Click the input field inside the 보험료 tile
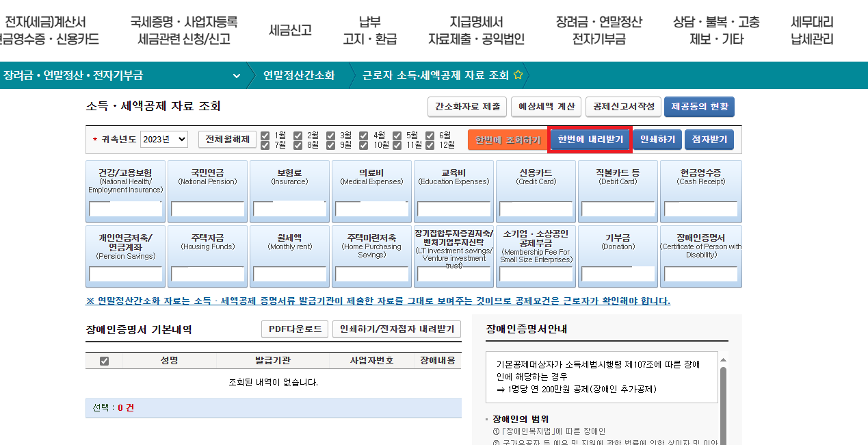Image resolution: width=868 pixels, height=445 pixels. 289,209
